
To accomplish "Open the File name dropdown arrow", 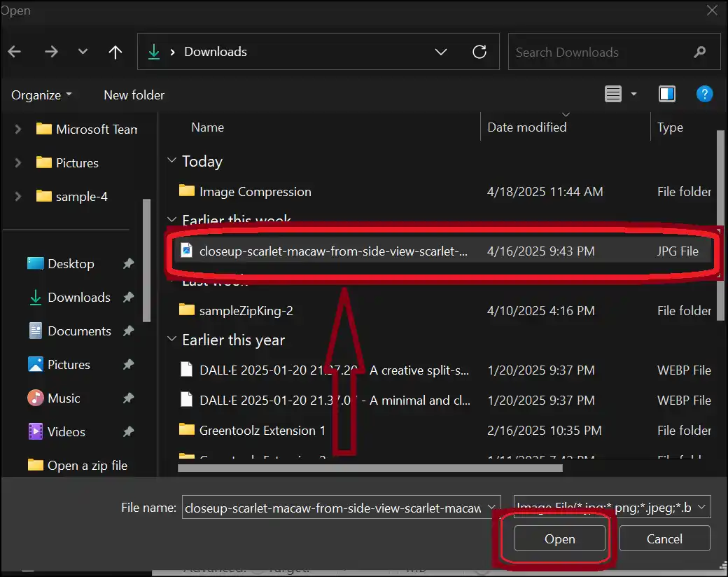I will click(x=491, y=507).
